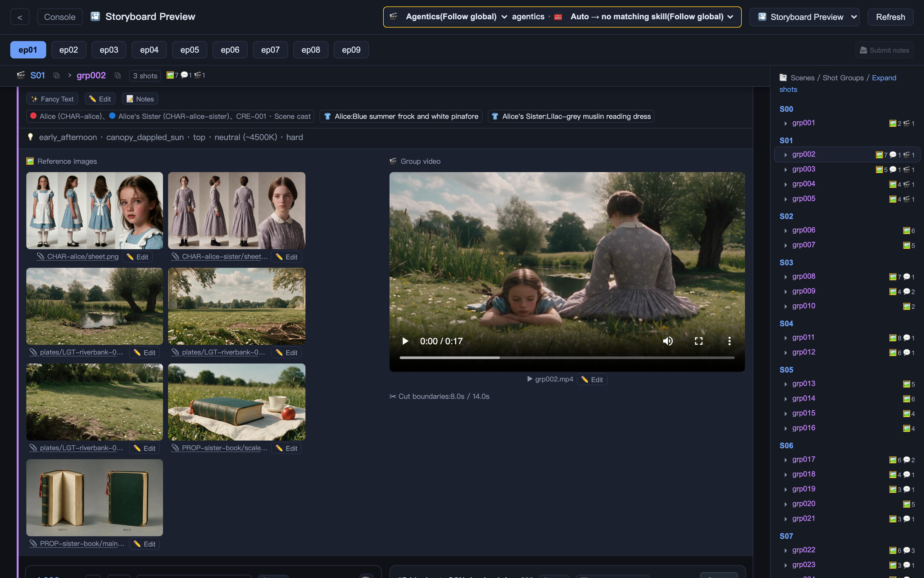Edit first plates/LGT-riverbank reference
Viewport: 924px width, 578px height.
point(145,353)
